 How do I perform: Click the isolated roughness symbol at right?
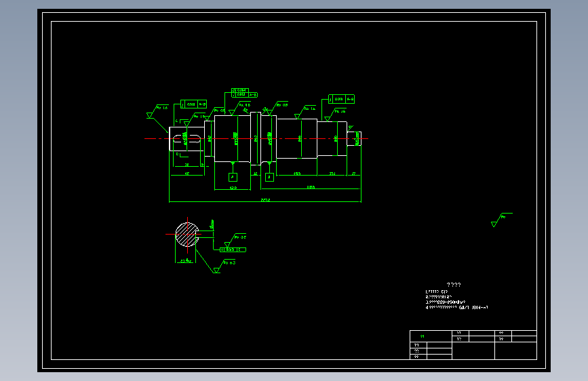click(501, 220)
